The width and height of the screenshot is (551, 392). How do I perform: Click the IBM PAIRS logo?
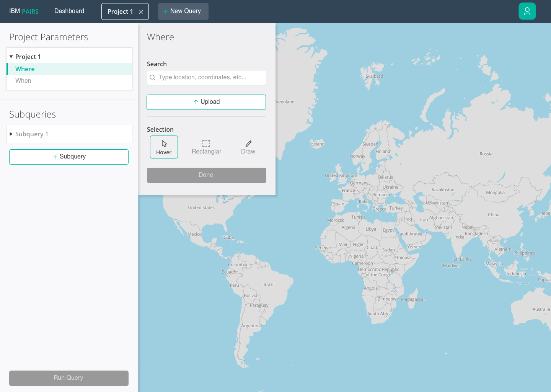24,11
